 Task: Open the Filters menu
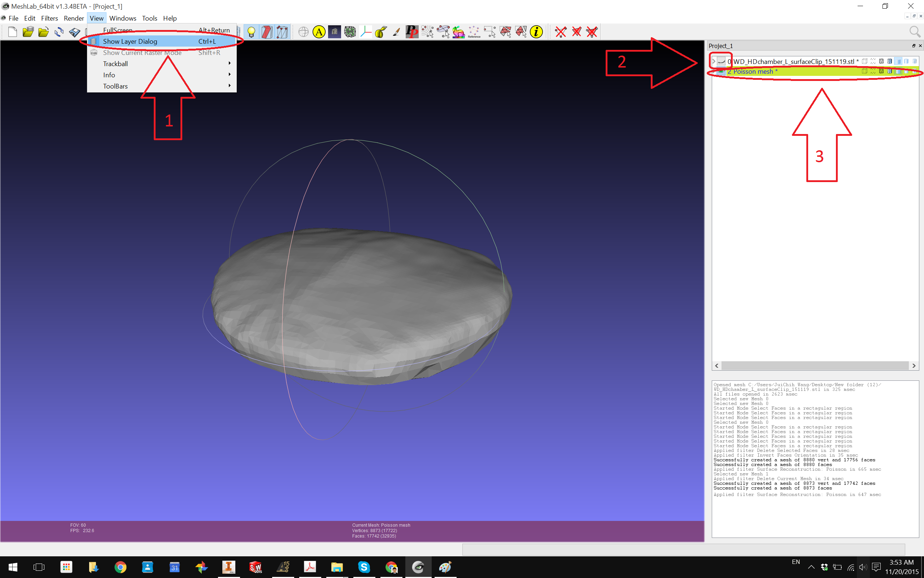(49, 18)
